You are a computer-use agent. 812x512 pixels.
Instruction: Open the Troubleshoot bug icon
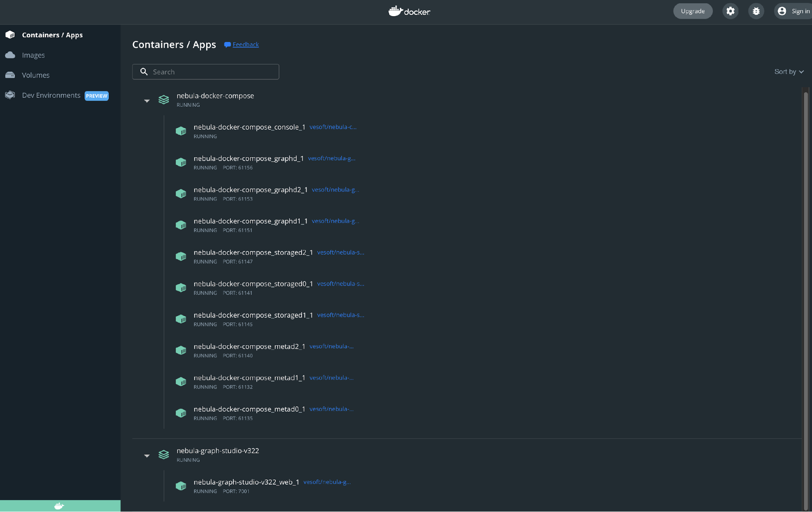coord(756,11)
